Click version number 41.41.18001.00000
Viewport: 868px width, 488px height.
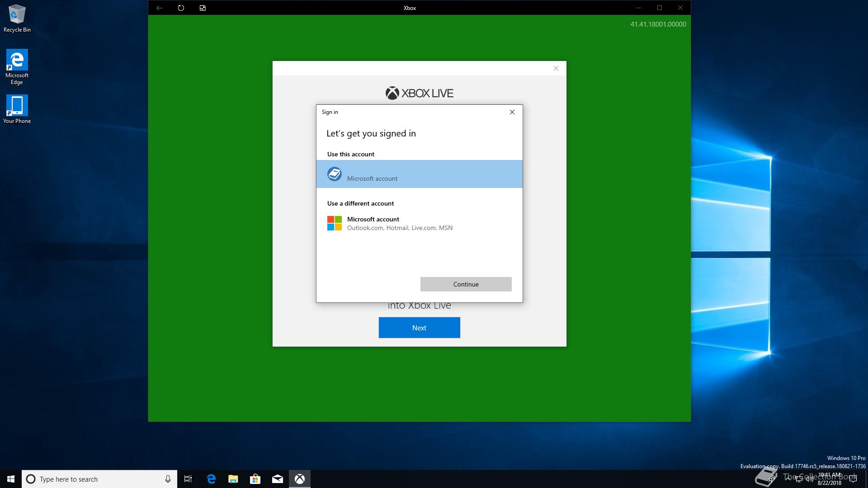[x=658, y=24]
